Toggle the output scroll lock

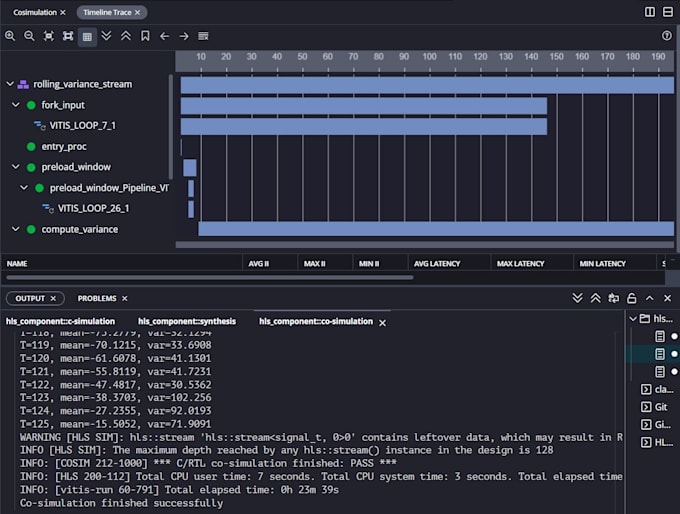(631, 298)
